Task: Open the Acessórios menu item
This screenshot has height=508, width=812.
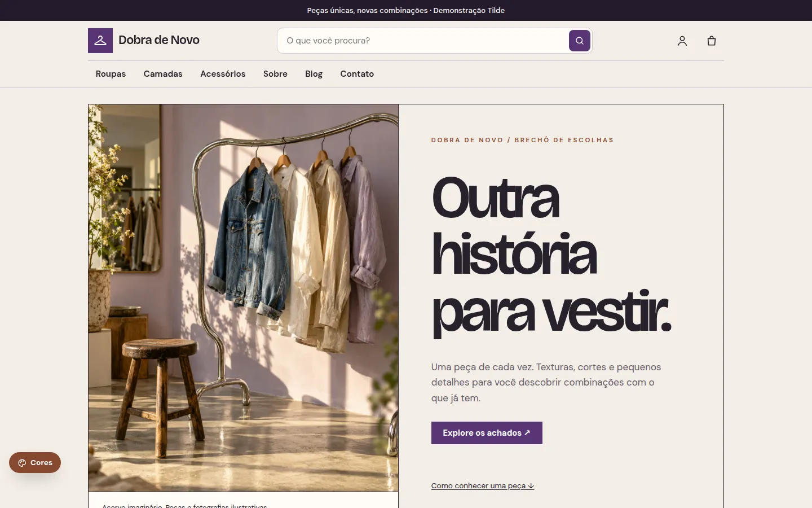Action: pyautogui.click(x=223, y=74)
